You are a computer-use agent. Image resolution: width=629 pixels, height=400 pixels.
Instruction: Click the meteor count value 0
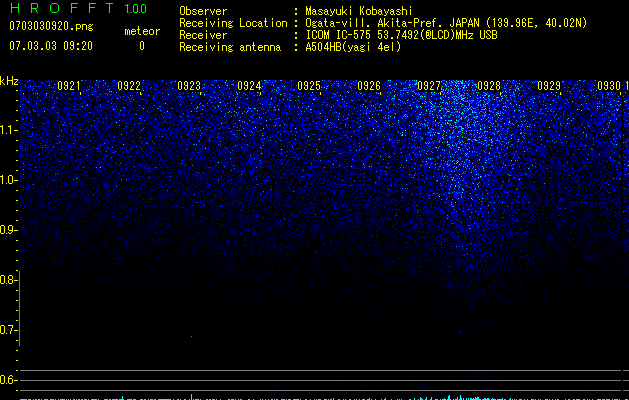click(142, 46)
